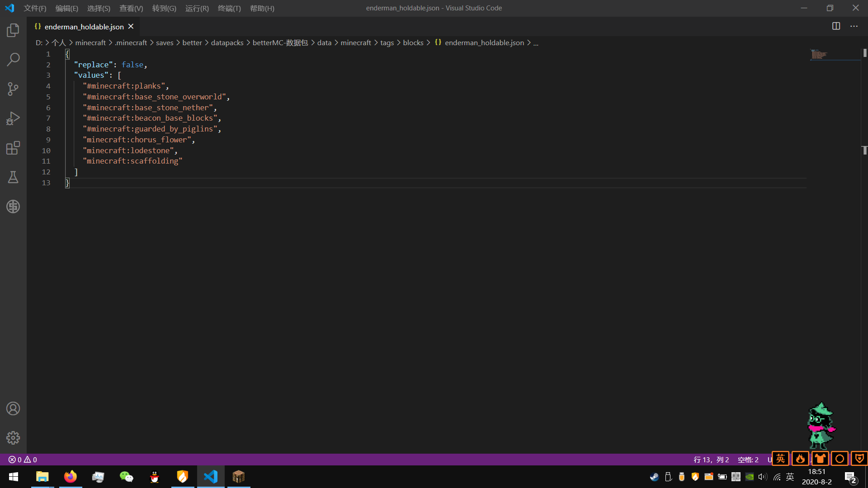Image resolution: width=868 pixels, height=488 pixels.
Task: Open the 文件(F) menu
Action: pos(35,8)
